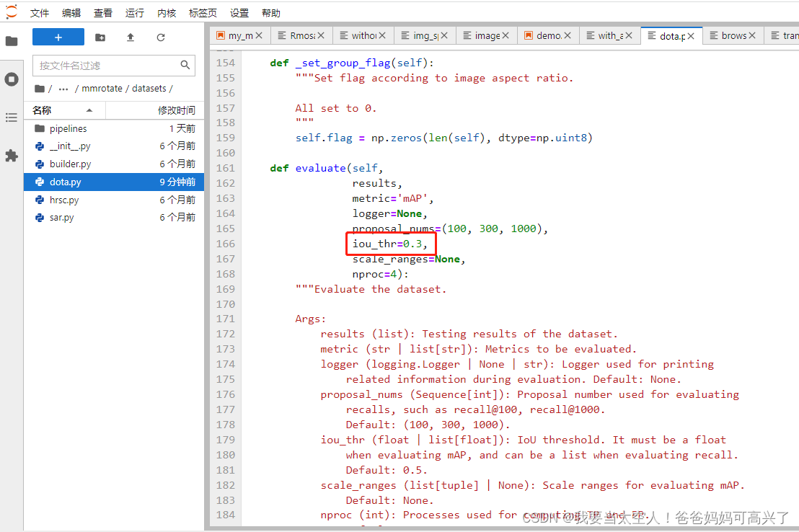Click the filter files by name field
This screenshot has width=799, height=532.
click(114, 65)
